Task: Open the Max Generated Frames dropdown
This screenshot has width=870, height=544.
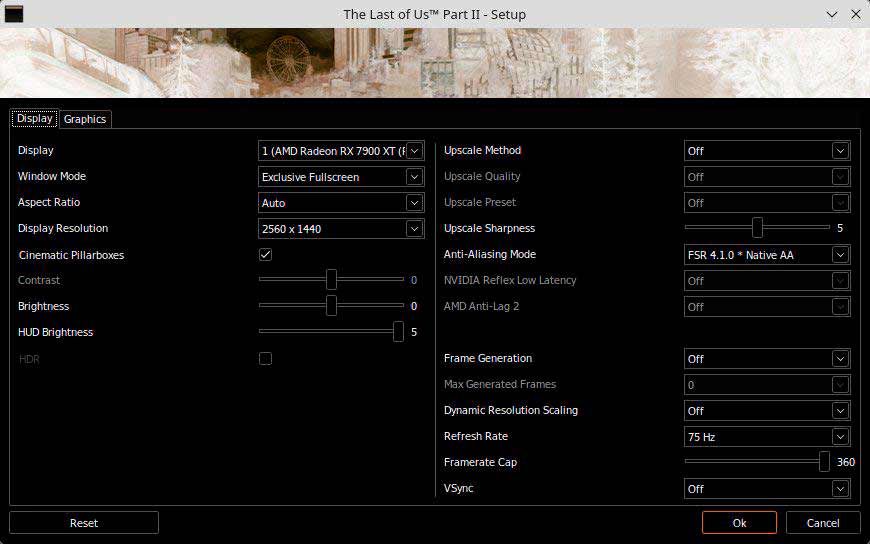Action: click(767, 385)
